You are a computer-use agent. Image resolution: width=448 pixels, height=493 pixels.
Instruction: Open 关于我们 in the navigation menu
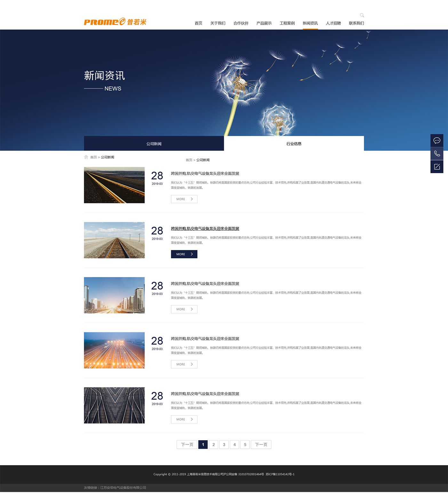click(218, 23)
